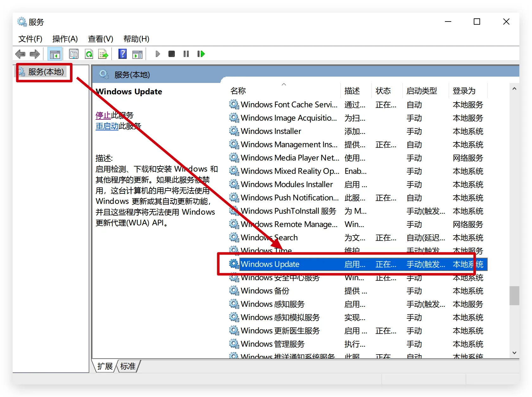The height and width of the screenshot is (397, 532).
Task: Select the Windows Remote Manage... service
Action: 289,224
